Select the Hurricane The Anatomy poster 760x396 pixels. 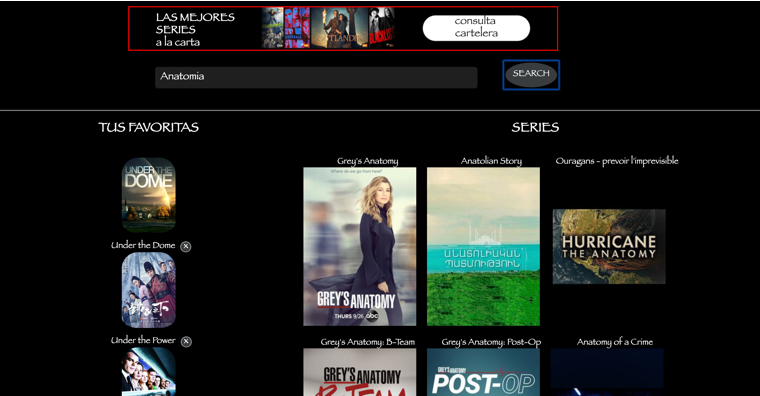609,246
